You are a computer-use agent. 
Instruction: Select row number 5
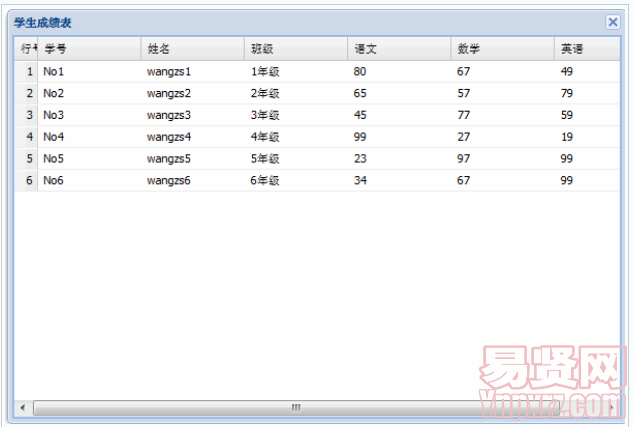coord(29,159)
